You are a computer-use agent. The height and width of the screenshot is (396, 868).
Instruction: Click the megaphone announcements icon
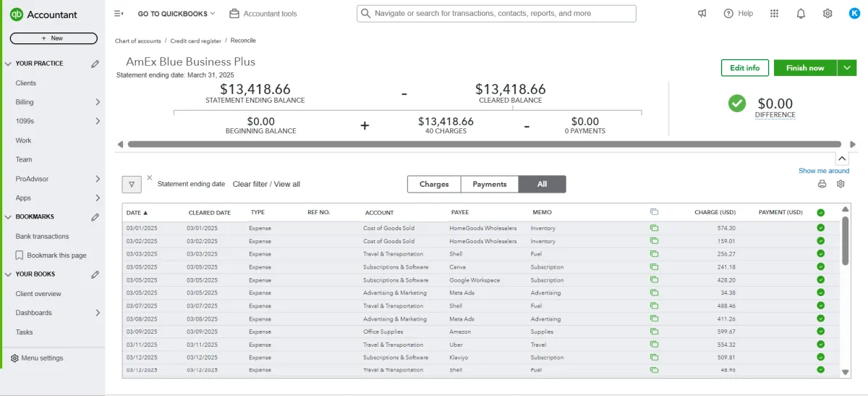click(x=702, y=14)
